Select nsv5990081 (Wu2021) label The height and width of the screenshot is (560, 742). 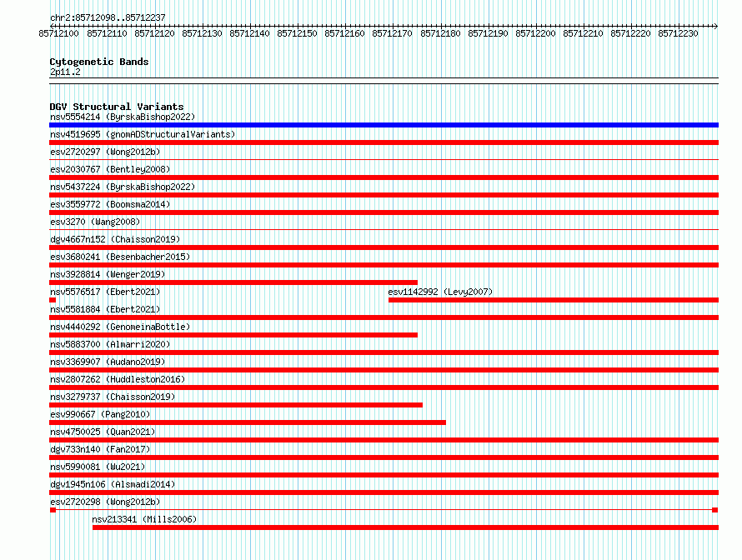(98, 467)
